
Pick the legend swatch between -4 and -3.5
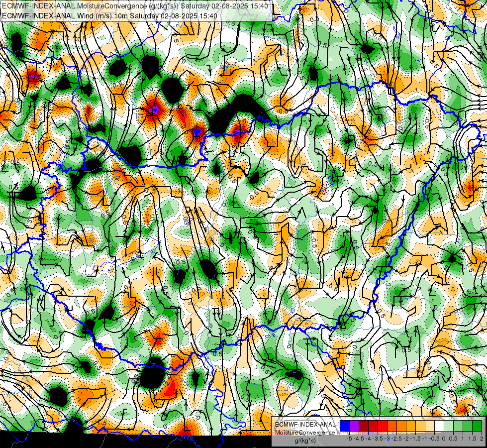pos(373,426)
